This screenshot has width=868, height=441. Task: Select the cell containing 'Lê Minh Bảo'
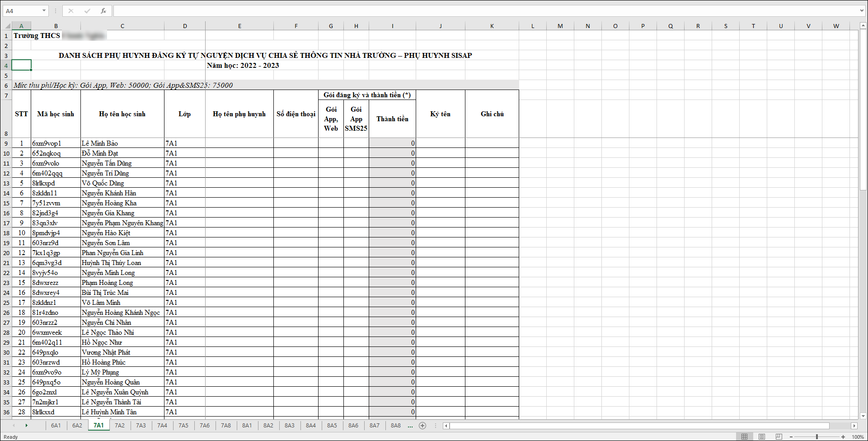coord(122,143)
